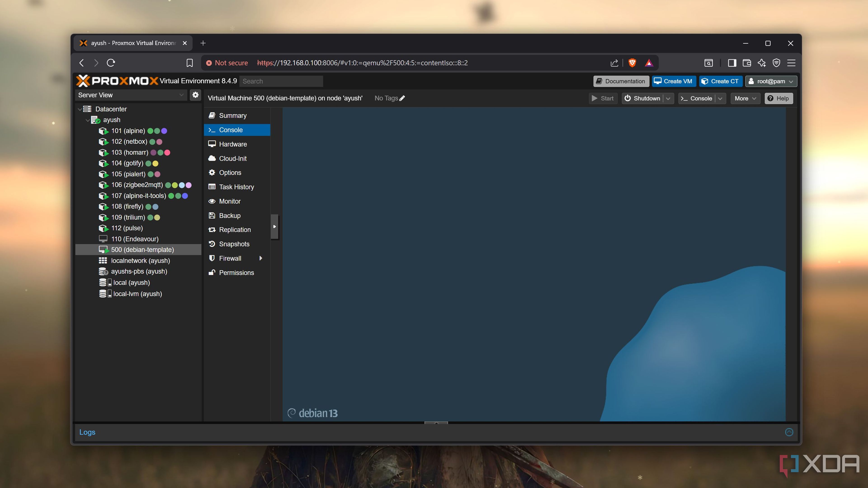Open the Shutdown dropdown arrow
This screenshot has width=868, height=488.
click(668, 98)
